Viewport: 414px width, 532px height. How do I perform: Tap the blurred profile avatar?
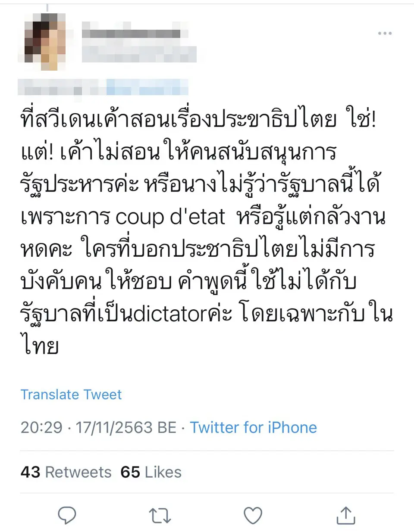[44, 41]
